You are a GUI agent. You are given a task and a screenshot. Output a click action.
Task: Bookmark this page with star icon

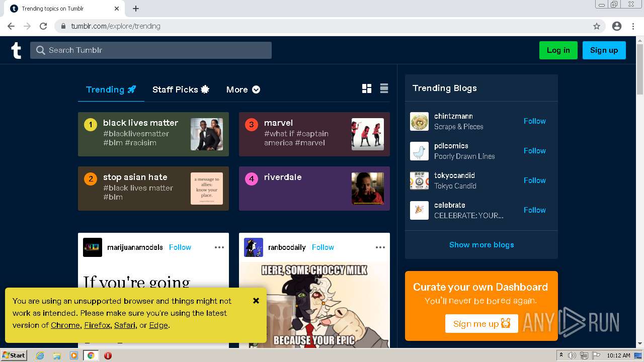point(597,26)
